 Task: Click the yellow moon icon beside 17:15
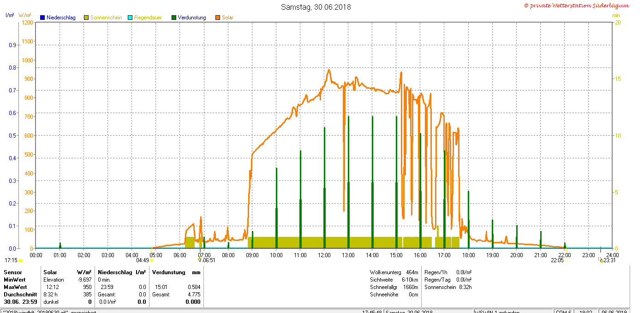pos(21,260)
